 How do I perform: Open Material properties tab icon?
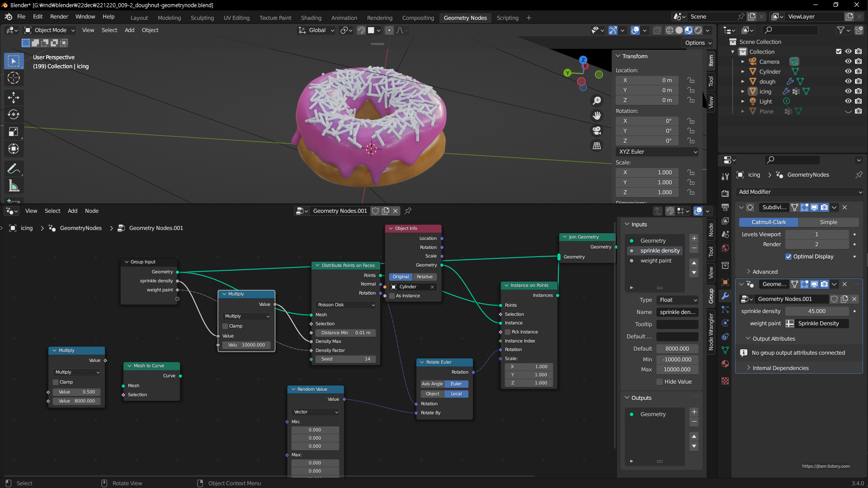(x=725, y=363)
